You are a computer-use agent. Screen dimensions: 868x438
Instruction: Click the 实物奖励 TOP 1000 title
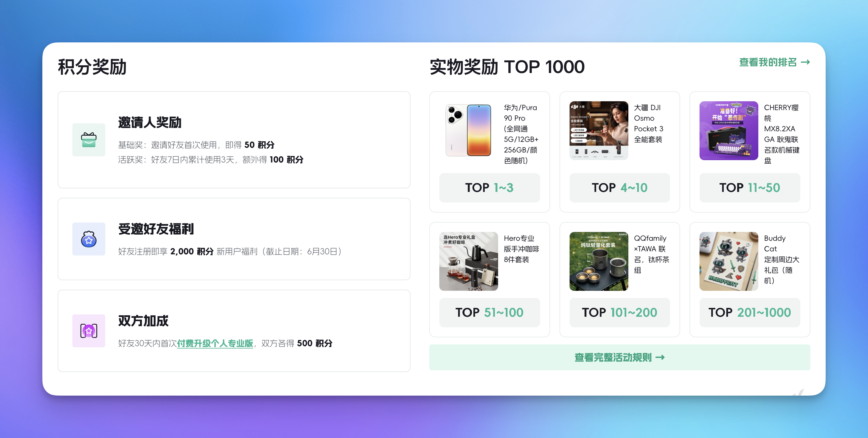(x=507, y=67)
